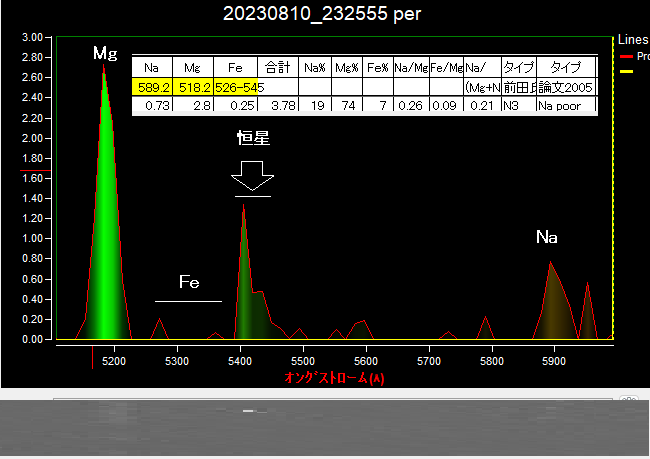
Task: Click the red wavelength marker on the x-axis
Action: [x=93, y=357]
